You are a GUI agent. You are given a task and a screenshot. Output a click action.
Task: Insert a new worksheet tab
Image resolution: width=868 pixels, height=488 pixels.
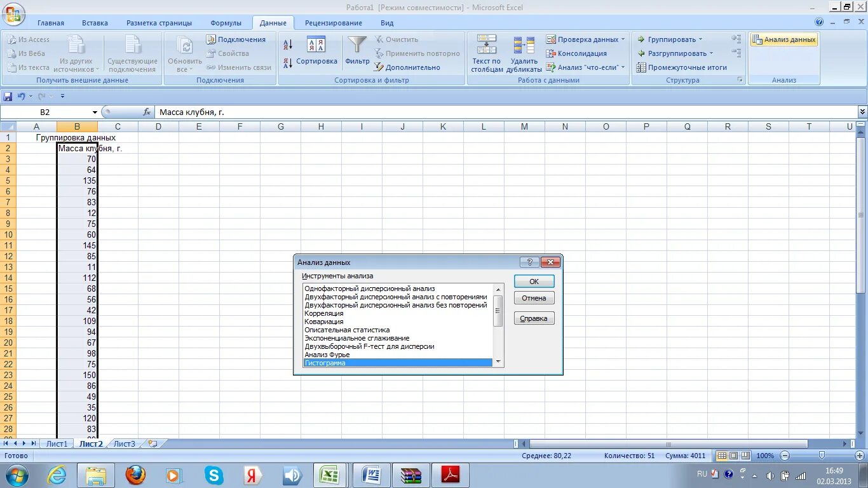click(x=152, y=444)
